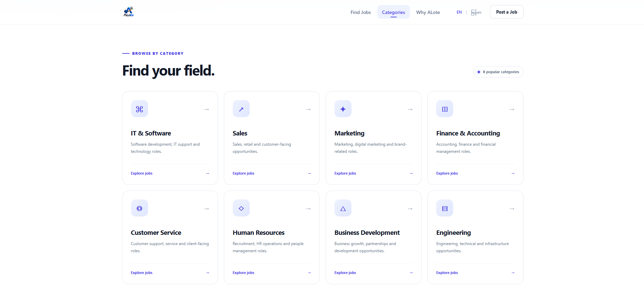Click the Finance & Accounting columns icon
The width and height of the screenshot is (644, 307).
[x=445, y=109]
